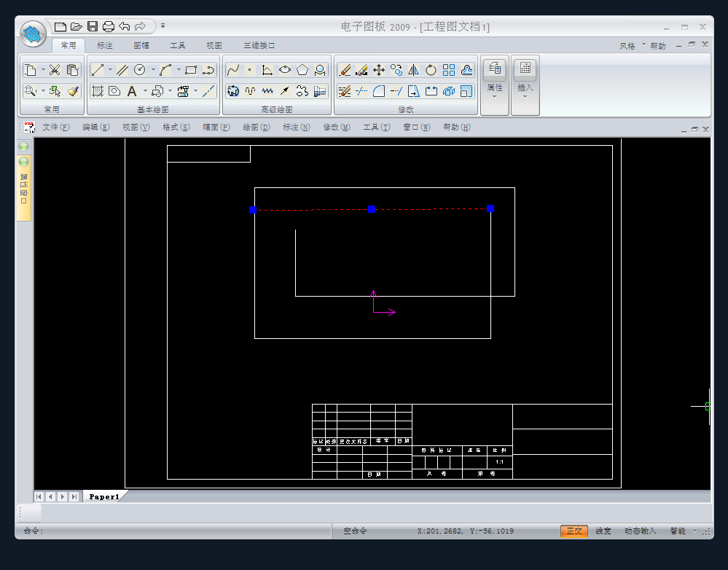Toggle the 正交 orthogonal mode
Viewport: 728px width, 570px height.
(574, 531)
